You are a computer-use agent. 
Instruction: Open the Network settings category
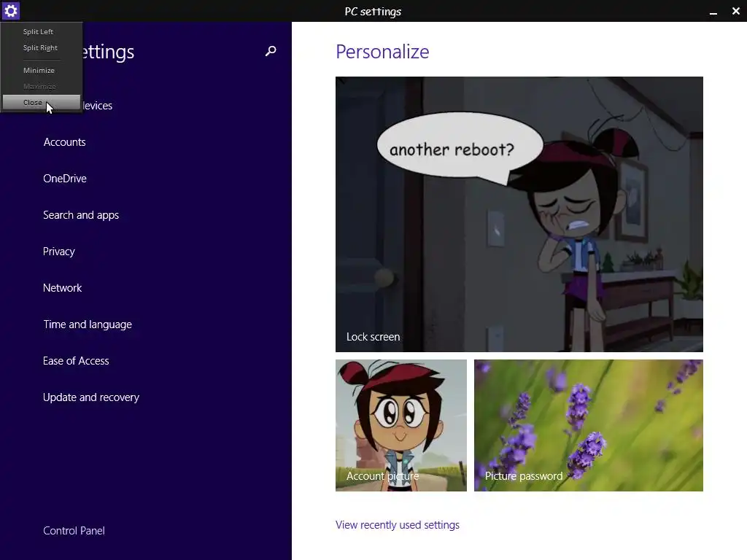point(62,288)
